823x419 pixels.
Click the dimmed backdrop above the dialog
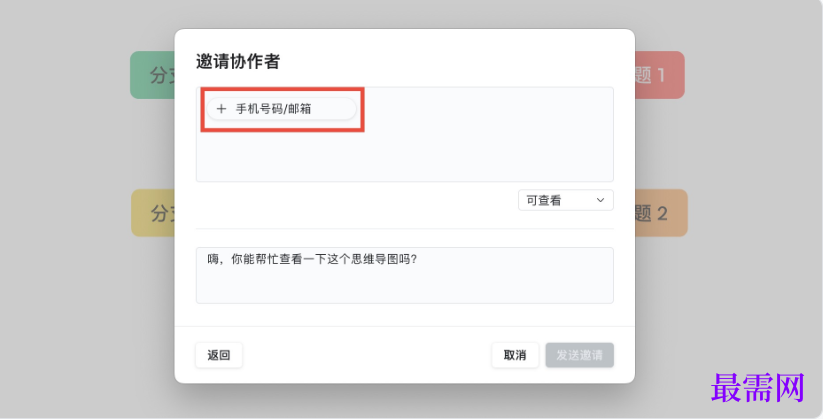(400, 14)
